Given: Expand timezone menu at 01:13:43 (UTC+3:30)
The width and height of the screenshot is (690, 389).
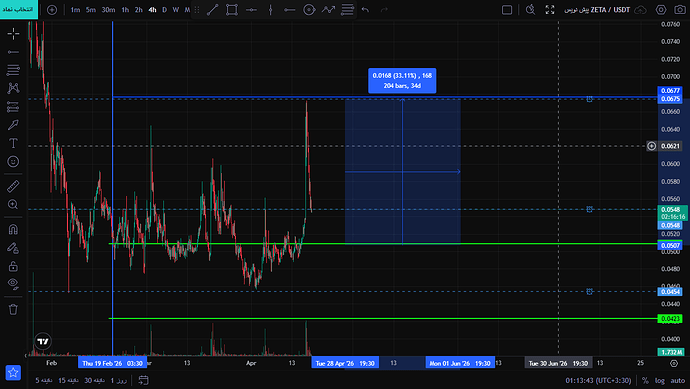Looking at the screenshot, I should [x=598, y=381].
